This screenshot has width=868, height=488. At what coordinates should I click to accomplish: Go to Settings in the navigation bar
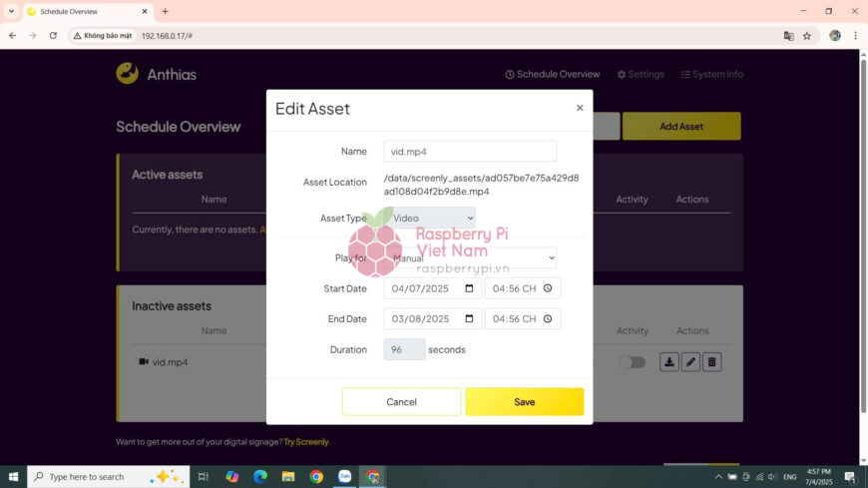point(641,74)
